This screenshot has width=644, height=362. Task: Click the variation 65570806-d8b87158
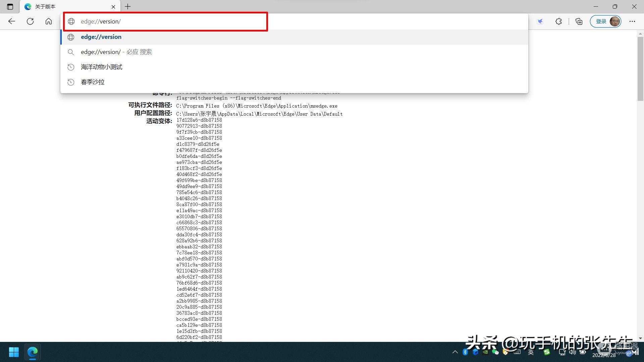(199, 229)
